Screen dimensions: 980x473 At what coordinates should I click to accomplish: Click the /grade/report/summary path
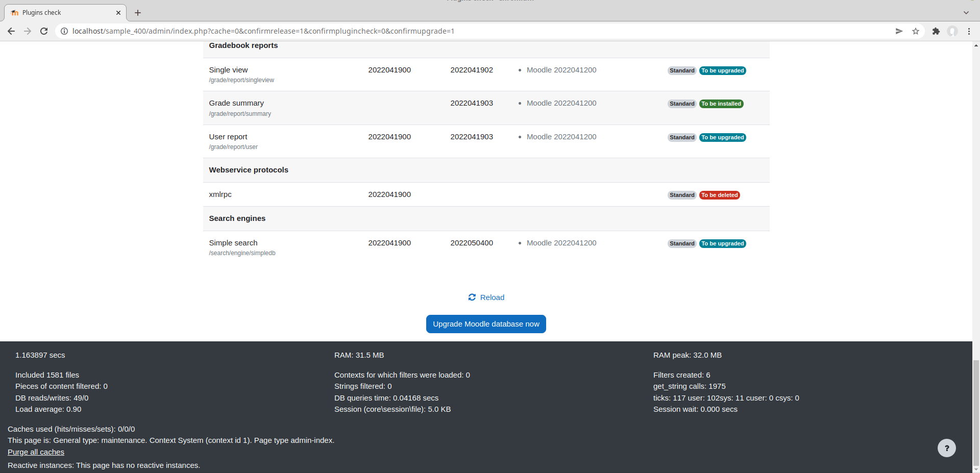click(x=240, y=114)
